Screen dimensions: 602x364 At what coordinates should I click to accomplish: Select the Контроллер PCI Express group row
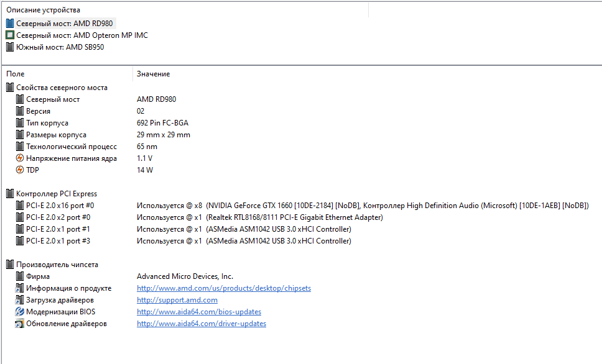click(x=57, y=194)
